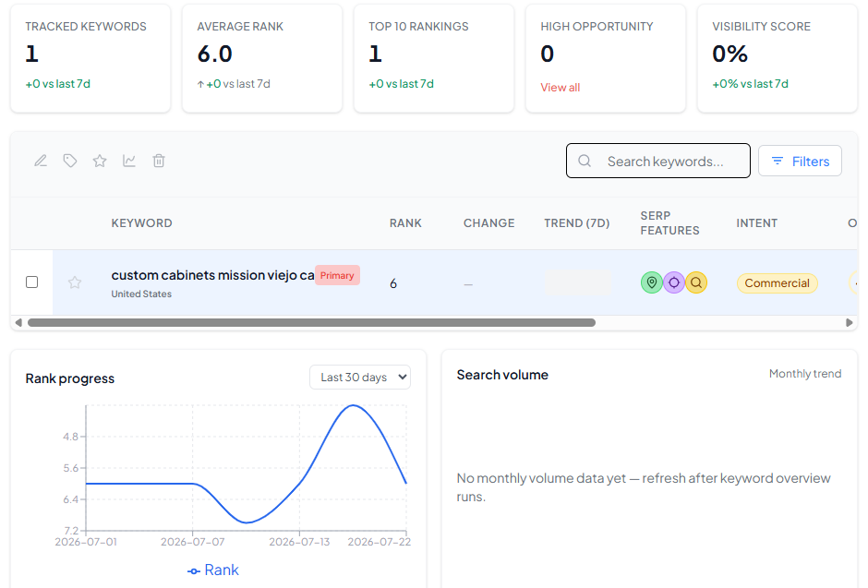Image resolution: width=868 pixels, height=588 pixels.
Task: Tick checkbox for custom cabinets mission viejo row
Action: [32, 282]
